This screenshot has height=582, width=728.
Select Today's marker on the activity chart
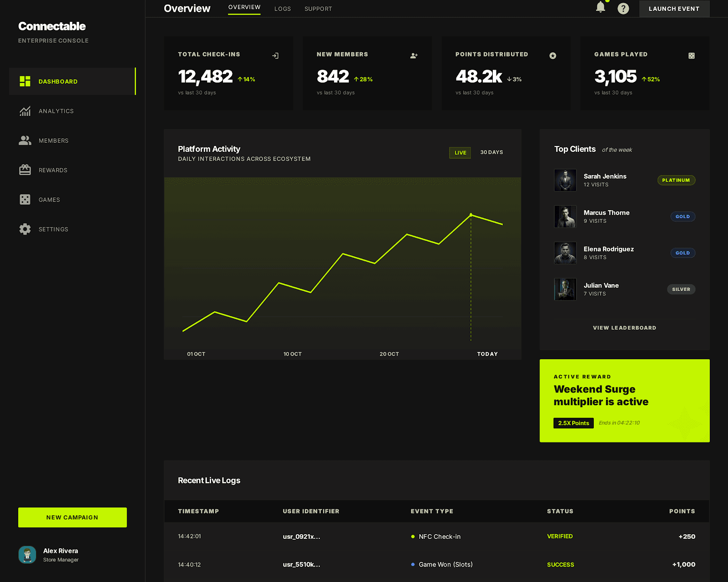click(471, 214)
